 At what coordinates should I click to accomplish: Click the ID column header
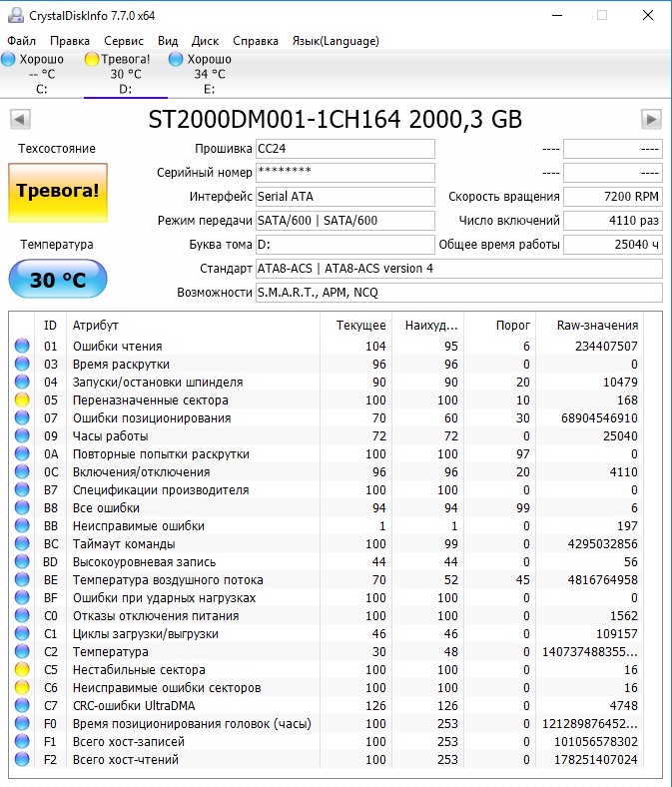point(50,326)
